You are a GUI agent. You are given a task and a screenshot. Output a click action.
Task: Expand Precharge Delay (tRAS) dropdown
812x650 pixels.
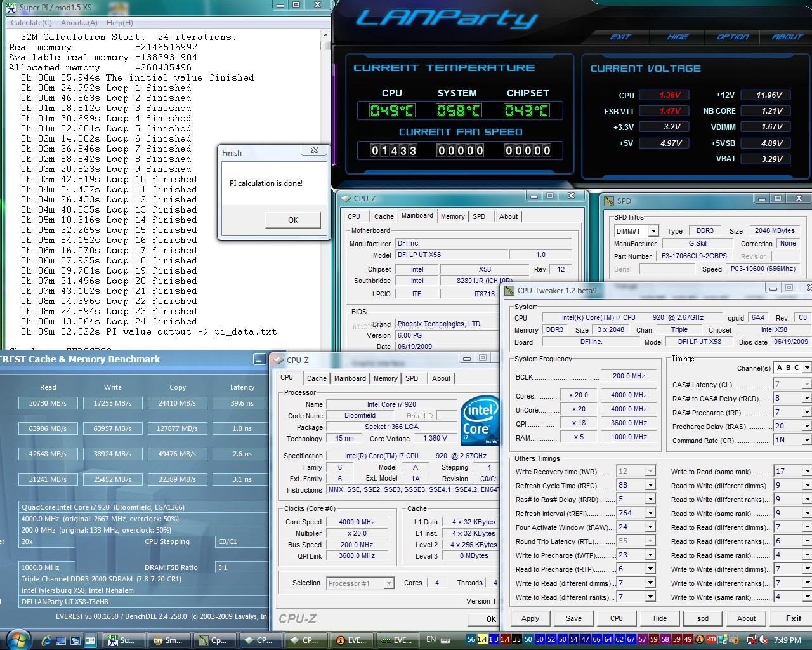807,426
